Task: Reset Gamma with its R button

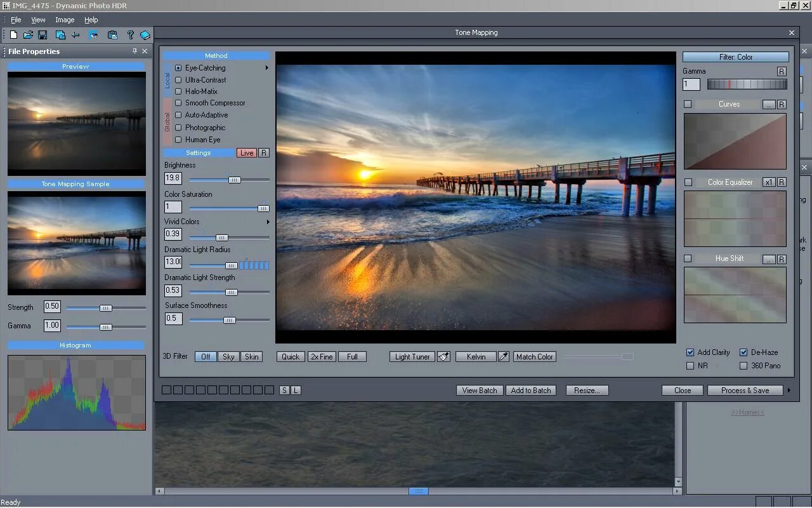Action: (x=782, y=71)
